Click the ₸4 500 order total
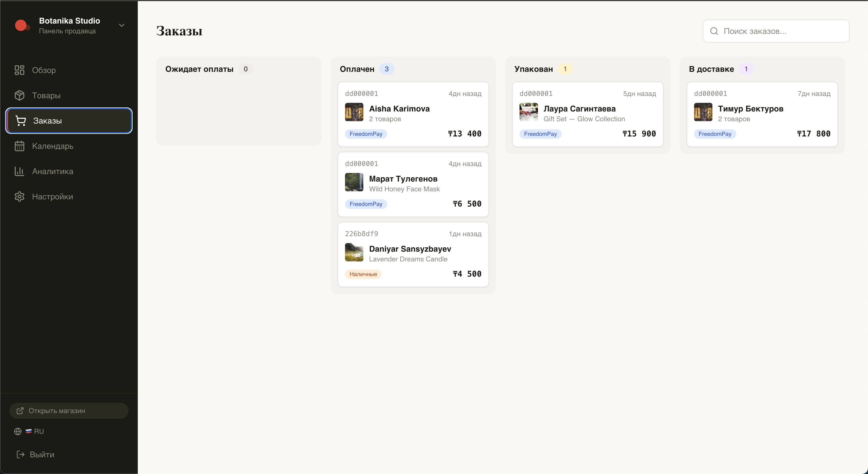868x474 pixels. (467, 274)
